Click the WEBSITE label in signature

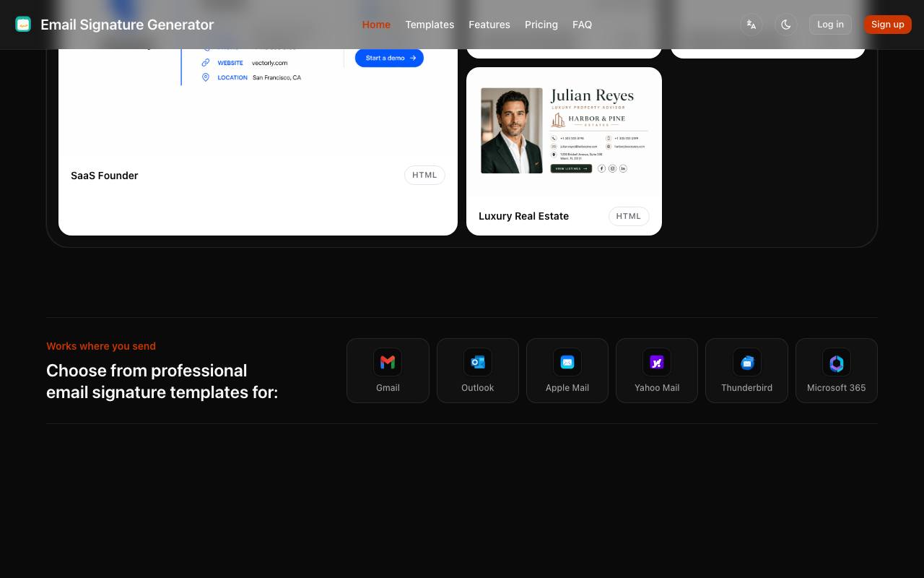point(230,63)
